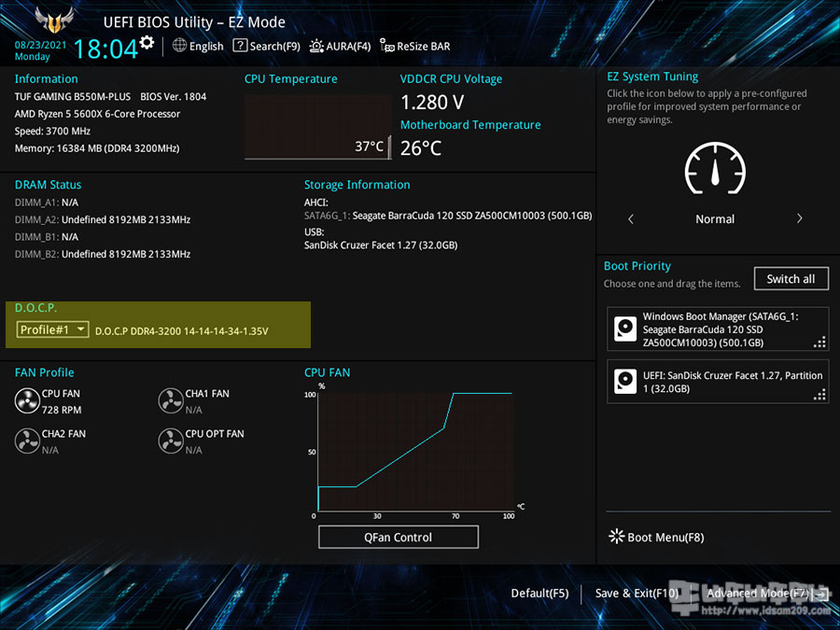The width and height of the screenshot is (840, 630).
Task: Click the DRAM Status heading
Action: point(48,185)
